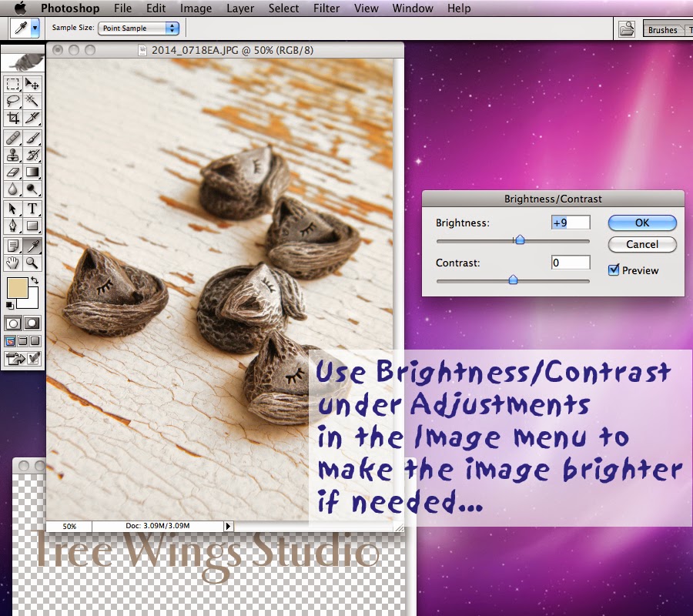Select the Dodge tool
This screenshot has width=693, height=616.
32,189
